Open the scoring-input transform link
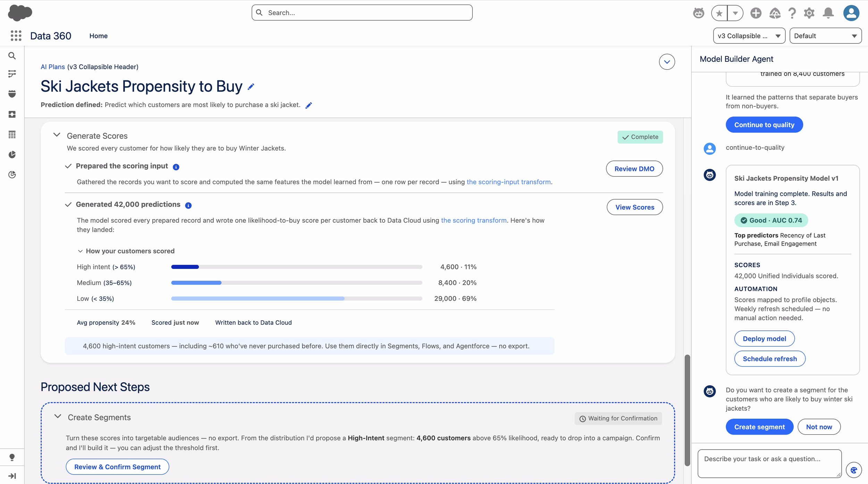 [509, 182]
